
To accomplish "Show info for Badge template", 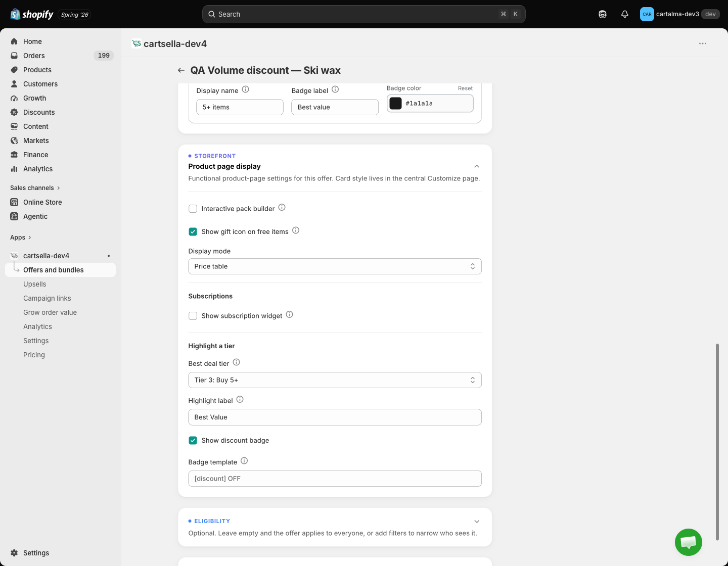I will pyautogui.click(x=244, y=461).
